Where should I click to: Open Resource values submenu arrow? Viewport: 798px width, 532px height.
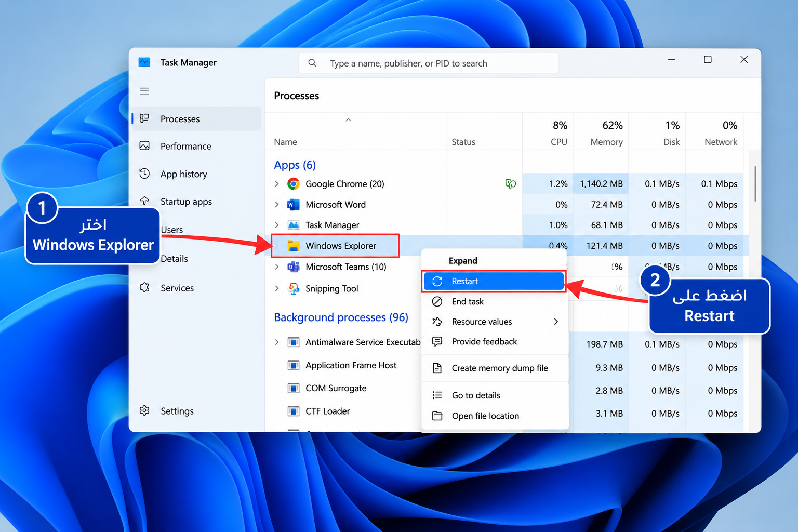(x=556, y=322)
